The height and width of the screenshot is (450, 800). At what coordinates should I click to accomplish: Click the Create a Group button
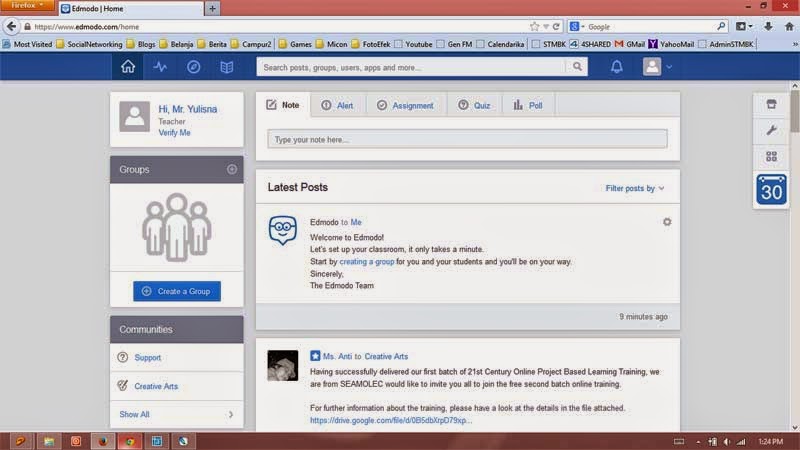point(177,291)
